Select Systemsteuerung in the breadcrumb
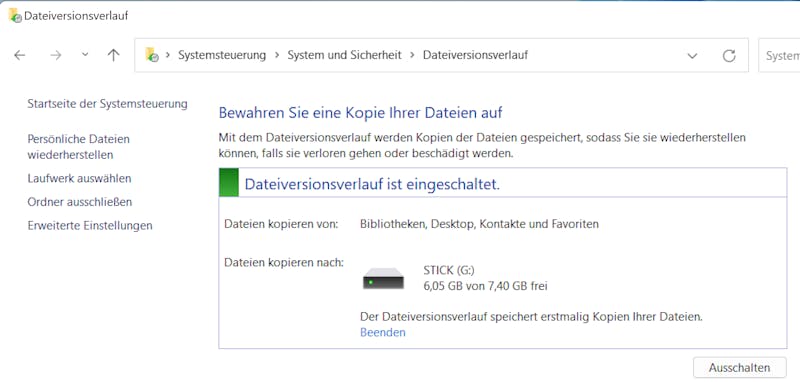Viewport: 800px width, 382px height. pos(222,55)
